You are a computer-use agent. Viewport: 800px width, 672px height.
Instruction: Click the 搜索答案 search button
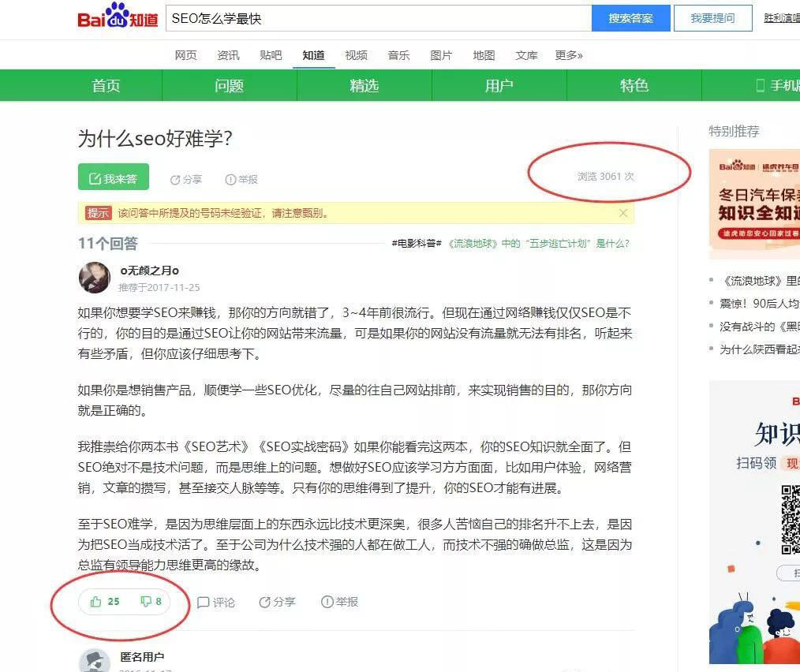[x=630, y=18]
